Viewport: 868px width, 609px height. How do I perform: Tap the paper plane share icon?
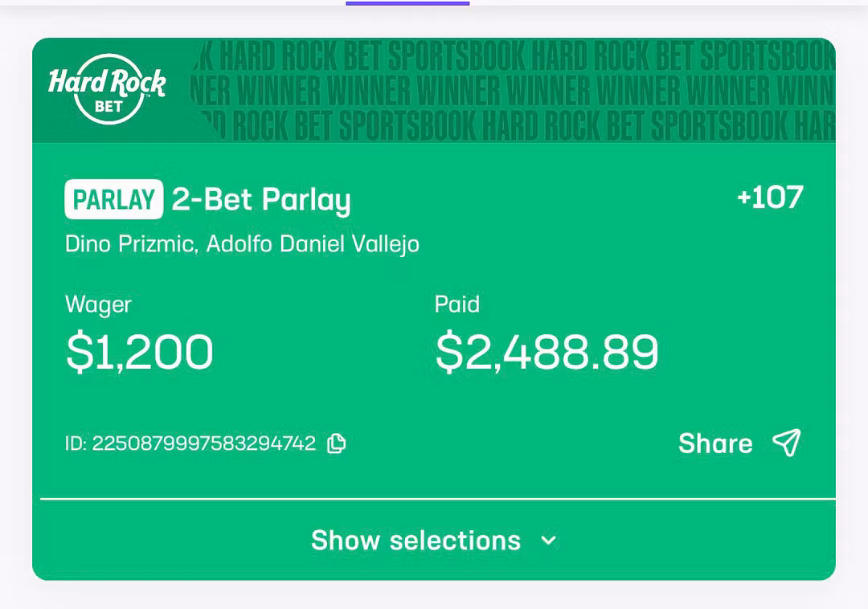click(786, 443)
